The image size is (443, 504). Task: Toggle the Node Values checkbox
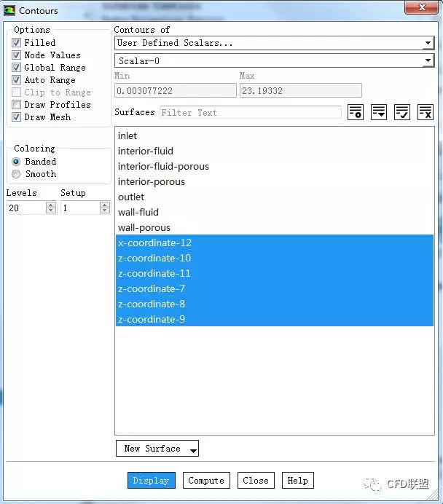pyautogui.click(x=17, y=55)
